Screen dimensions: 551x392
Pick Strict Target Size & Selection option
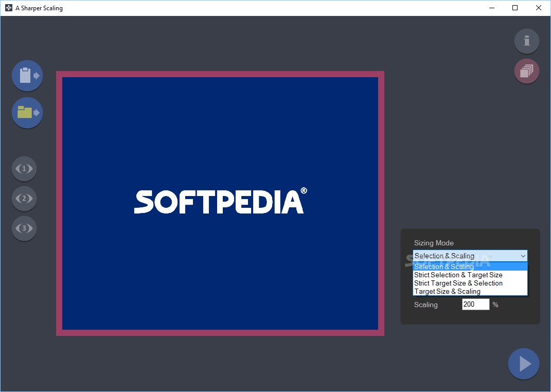coord(470,283)
